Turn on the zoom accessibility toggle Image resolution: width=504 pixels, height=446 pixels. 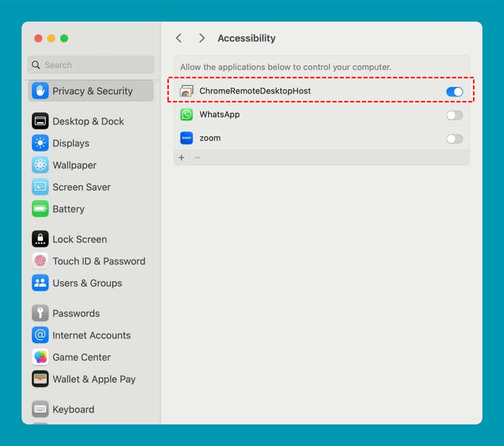[x=454, y=139]
